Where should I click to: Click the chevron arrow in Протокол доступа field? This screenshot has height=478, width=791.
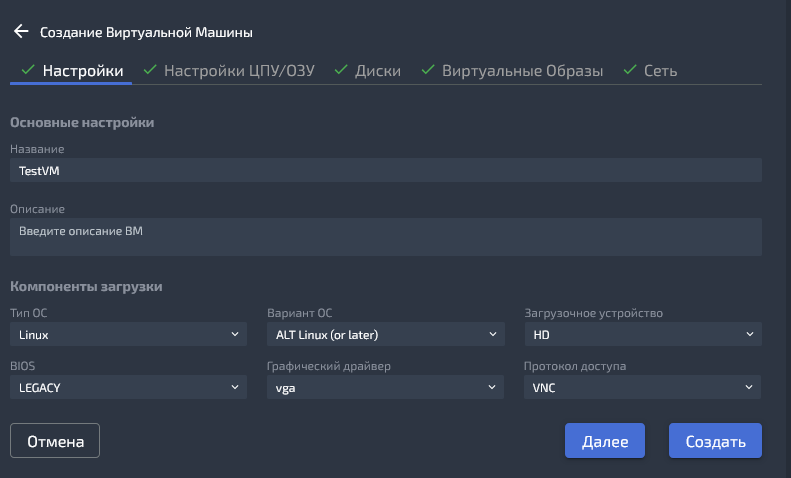click(x=750, y=387)
